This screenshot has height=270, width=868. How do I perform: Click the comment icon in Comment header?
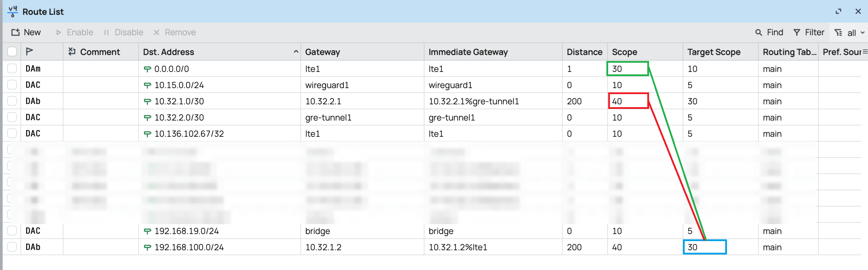[x=72, y=51]
